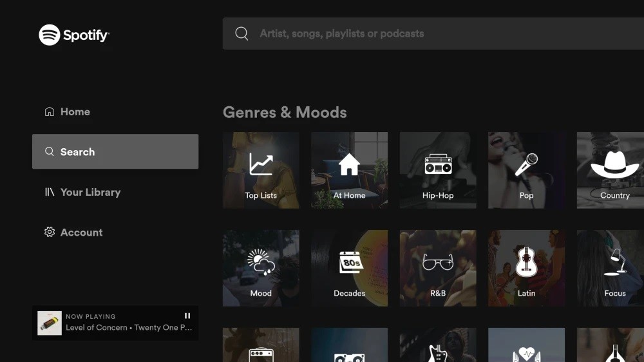
Task: Select the R&B sunglasses tile
Action: click(x=438, y=268)
